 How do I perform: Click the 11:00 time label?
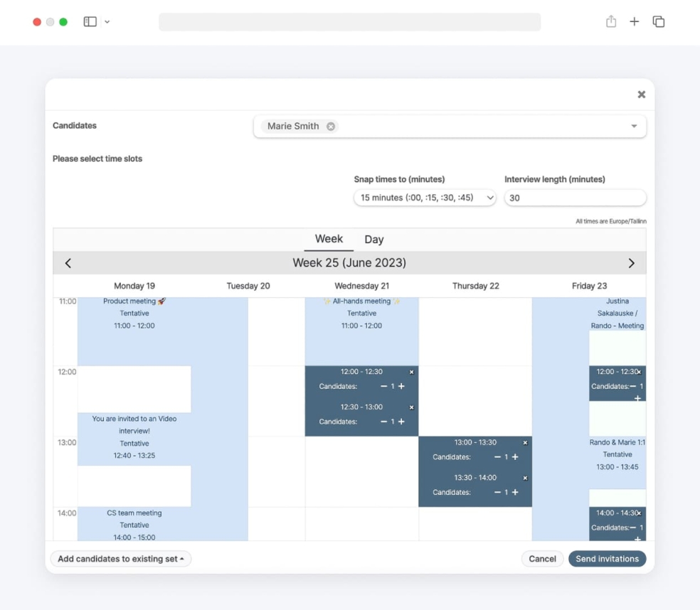point(68,301)
